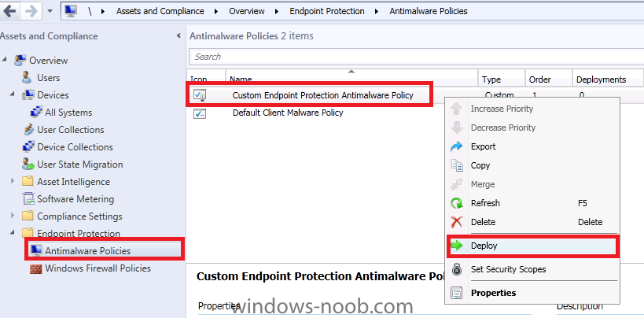The height and width of the screenshot is (318, 644).
Task: Collapse the Overview tree node
Action: [x=5, y=60]
